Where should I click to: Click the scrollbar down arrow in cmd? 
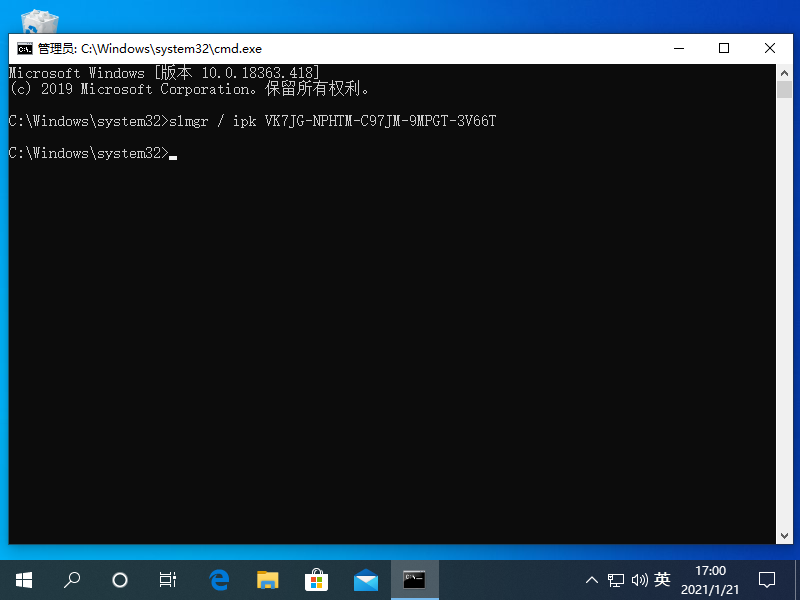pyautogui.click(x=784, y=536)
